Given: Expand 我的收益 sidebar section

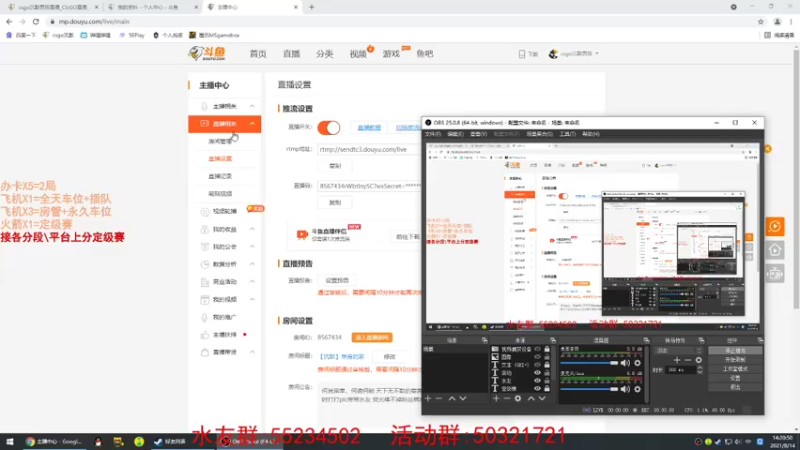Looking at the screenshot, I should (252, 229).
